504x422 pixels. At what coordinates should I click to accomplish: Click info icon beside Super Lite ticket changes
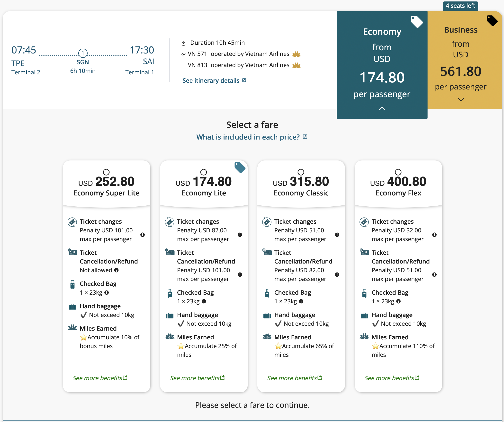click(x=143, y=235)
